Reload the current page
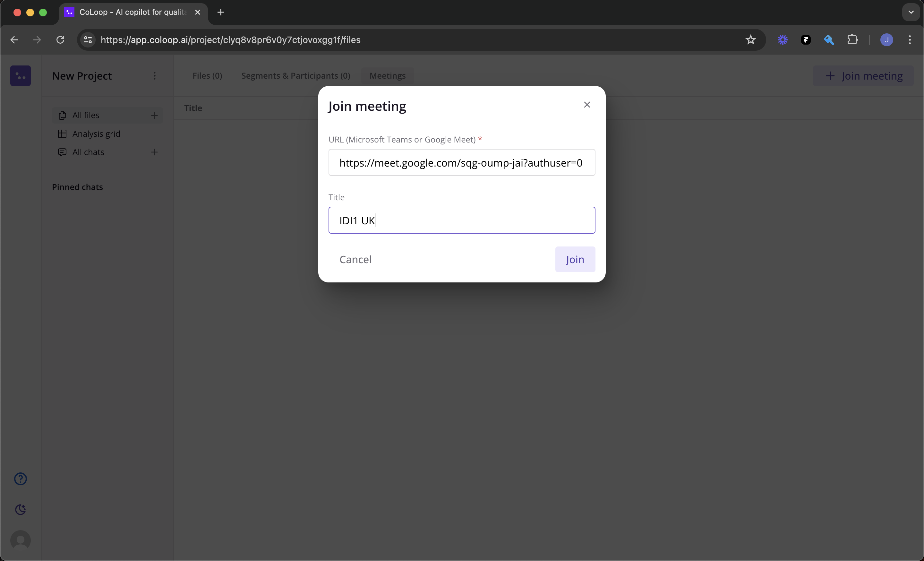This screenshot has height=561, width=924. (x=60, y=40)
